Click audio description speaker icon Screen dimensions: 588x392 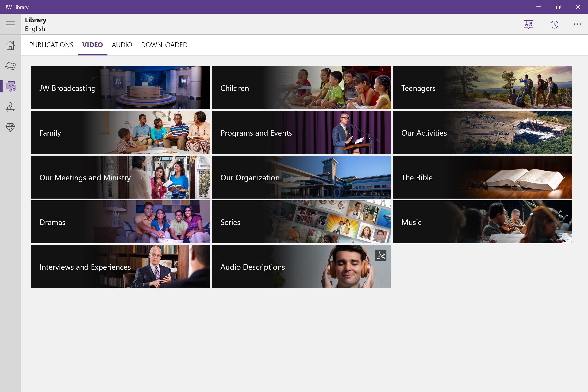(x=381, y=255)
